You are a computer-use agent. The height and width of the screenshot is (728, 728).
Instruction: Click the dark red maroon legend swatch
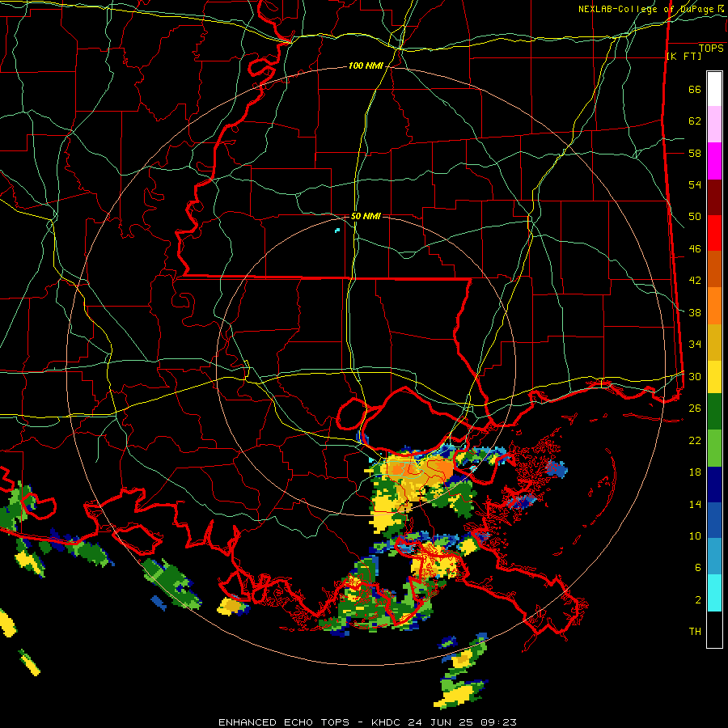[714, 197]
